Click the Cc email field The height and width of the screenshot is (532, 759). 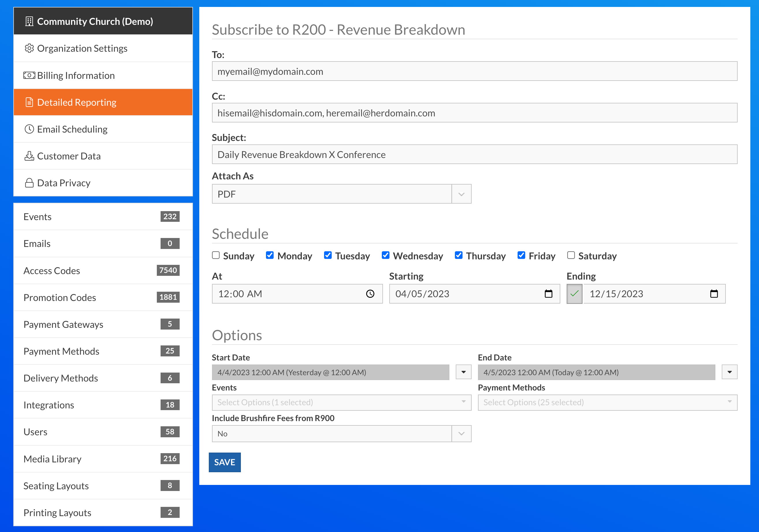point(475,113)
